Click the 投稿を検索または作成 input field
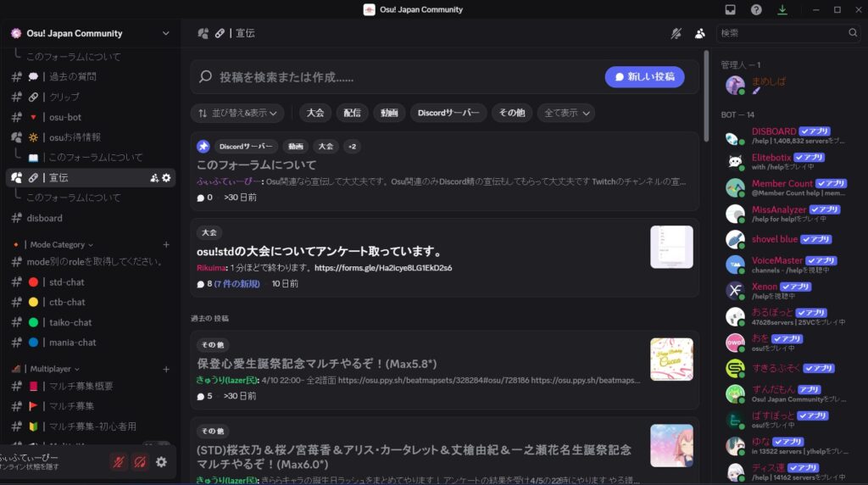868x485 pixels. pyautogui.click(x=407, y=77)
